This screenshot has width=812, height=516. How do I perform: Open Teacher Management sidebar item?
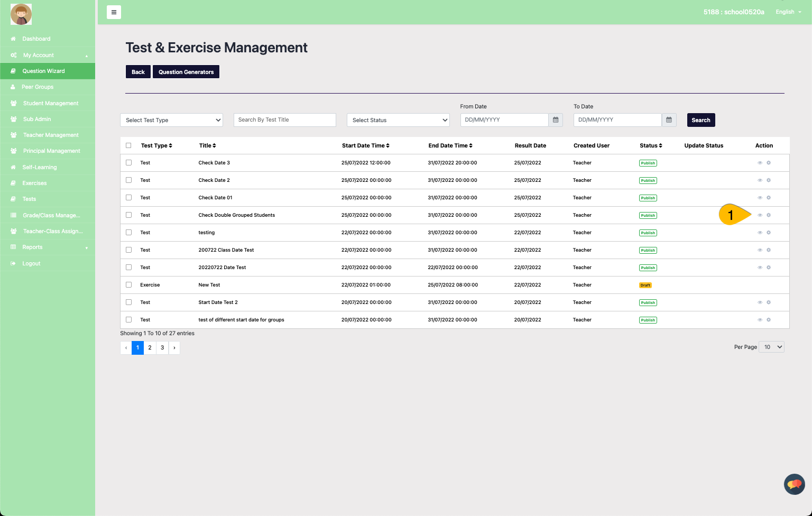48,135
